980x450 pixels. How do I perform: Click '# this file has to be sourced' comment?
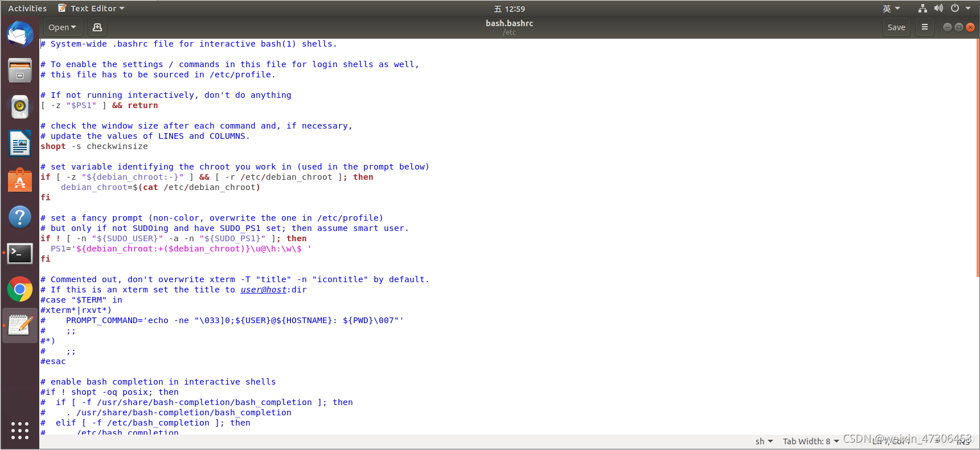point(158,75)
